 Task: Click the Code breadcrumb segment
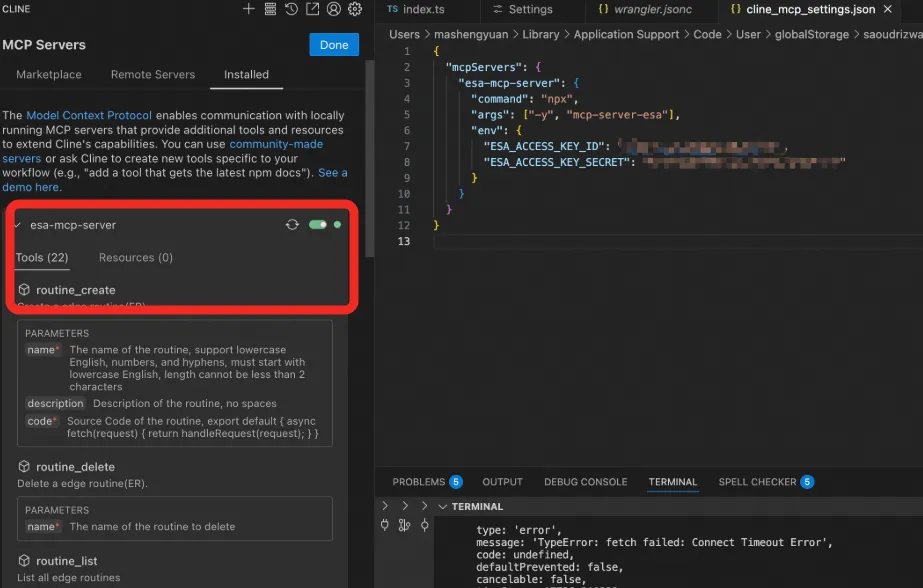708,35
